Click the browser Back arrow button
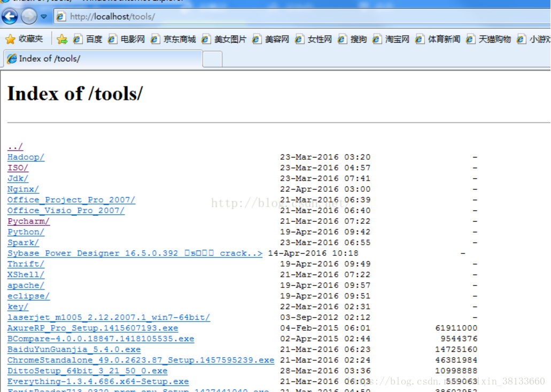The height and width of the screenshot is (392, 551). pyautogui.click(x=10, y=16)
